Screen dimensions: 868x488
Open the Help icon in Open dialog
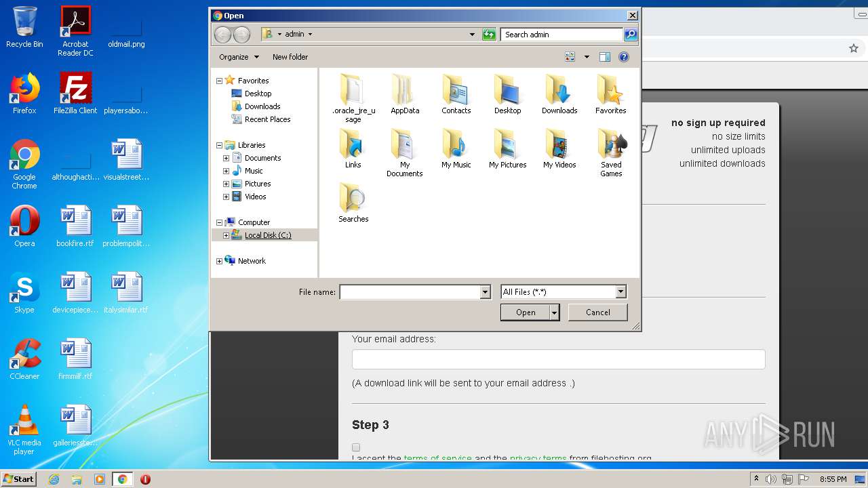(624, 57)
